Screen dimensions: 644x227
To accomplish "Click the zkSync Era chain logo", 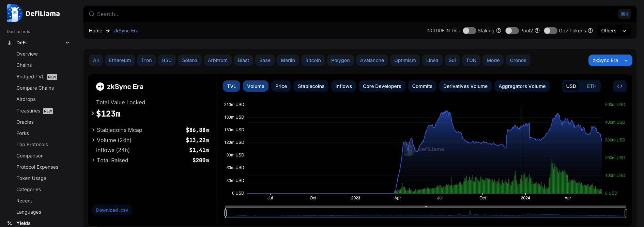I will tap(100, 87).
